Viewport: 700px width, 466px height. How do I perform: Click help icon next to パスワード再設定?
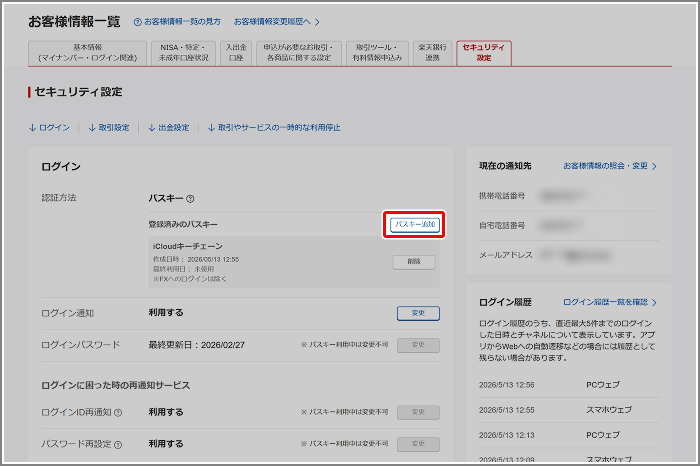tap(118, 445)
